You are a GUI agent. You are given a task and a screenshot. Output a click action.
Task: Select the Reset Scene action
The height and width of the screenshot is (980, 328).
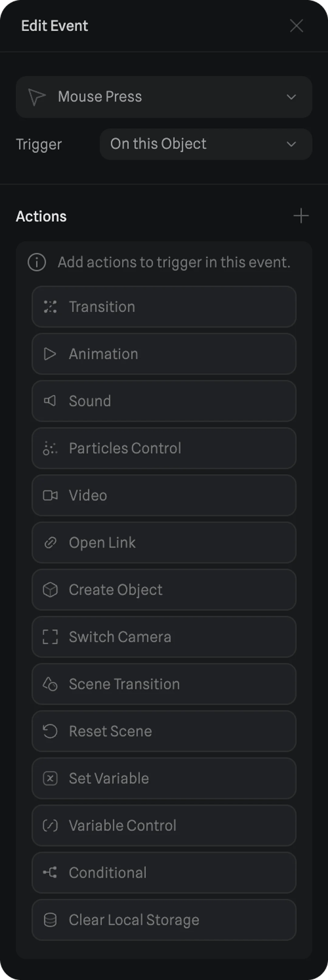164,731
